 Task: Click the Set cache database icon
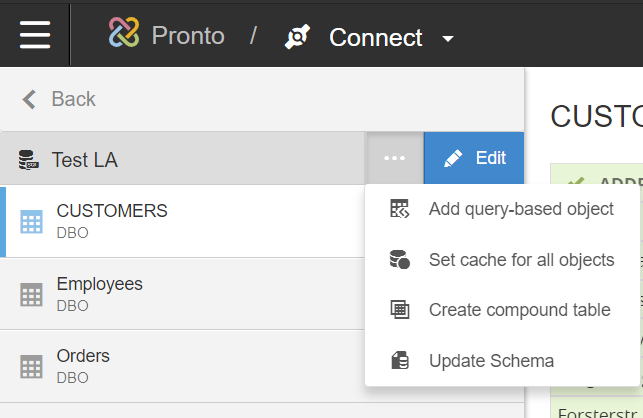tap(400, 260)
